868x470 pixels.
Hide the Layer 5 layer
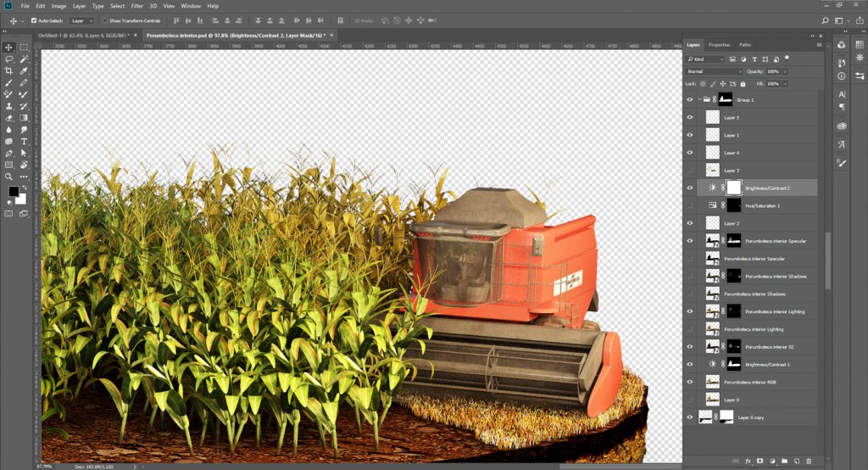[x=690, y=117]
